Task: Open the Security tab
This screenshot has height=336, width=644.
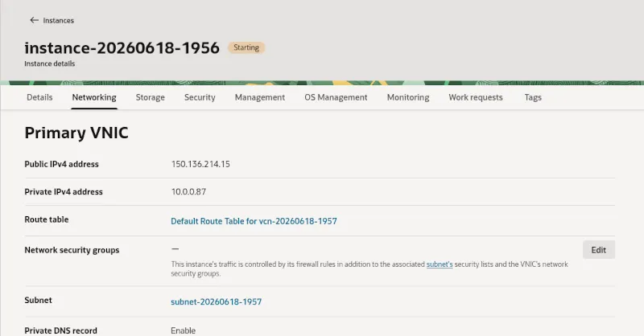Action: coord(200,97)
